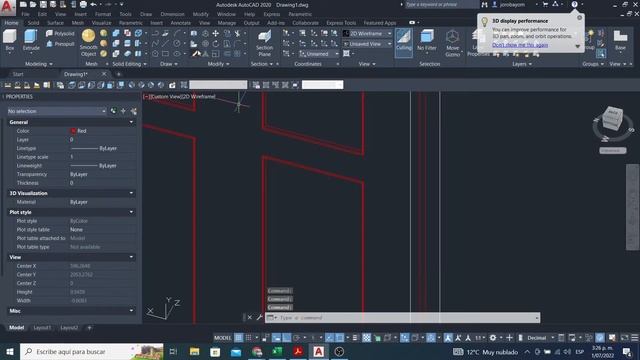This screenshot has width=640, height=360.
Task: Toggle transparency display in status bar
Action: click(367, 338)
